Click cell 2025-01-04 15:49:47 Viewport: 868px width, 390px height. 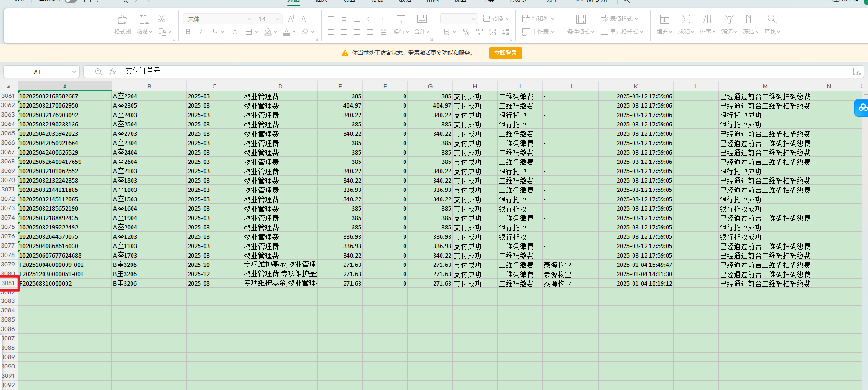click(636, 265)
